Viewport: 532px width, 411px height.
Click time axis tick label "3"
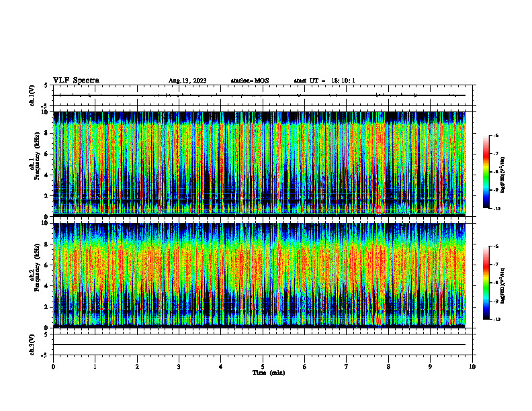(179, 367)
